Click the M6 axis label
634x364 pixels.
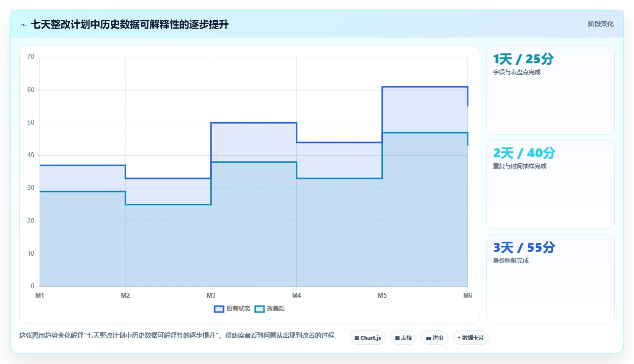click(468, 296)
